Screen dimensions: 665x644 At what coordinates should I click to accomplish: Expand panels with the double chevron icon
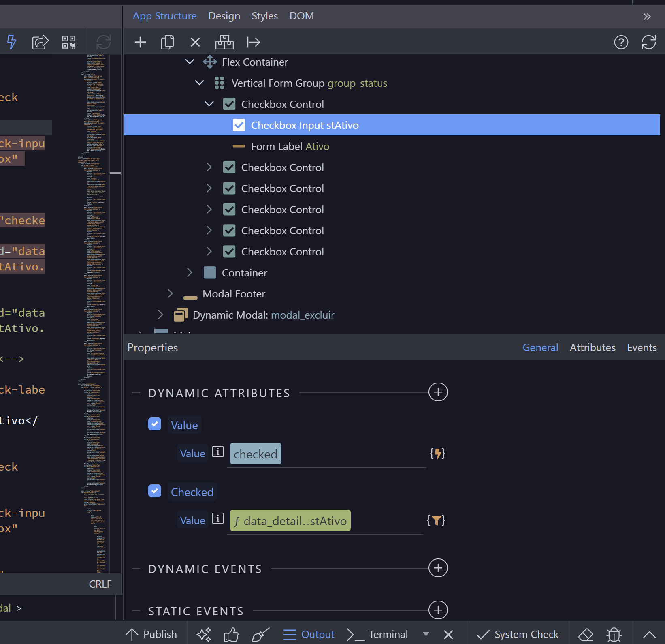click(x=647, y=17)
